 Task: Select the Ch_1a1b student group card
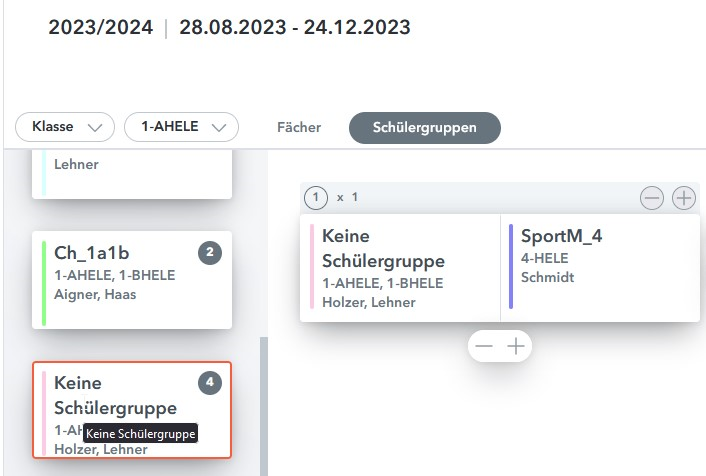[x=132, y=280]
